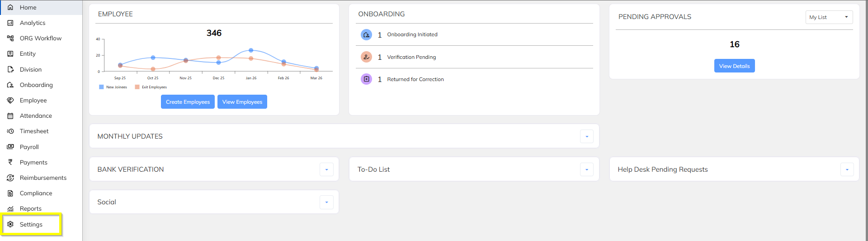Click the Onboarding Initiated blue icon
The image size is (868, 241).
pos(366,34)
